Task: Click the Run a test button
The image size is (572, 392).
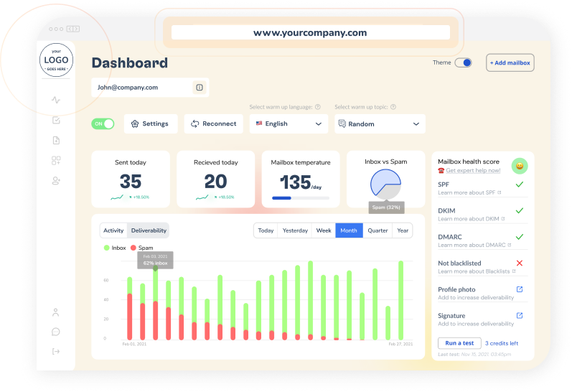Action: 459,343
